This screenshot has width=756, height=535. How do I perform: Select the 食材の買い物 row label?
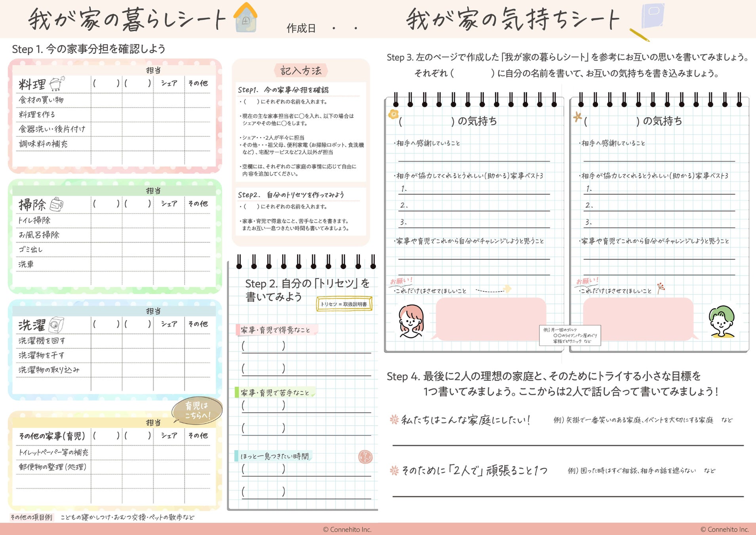click(41, 100)
